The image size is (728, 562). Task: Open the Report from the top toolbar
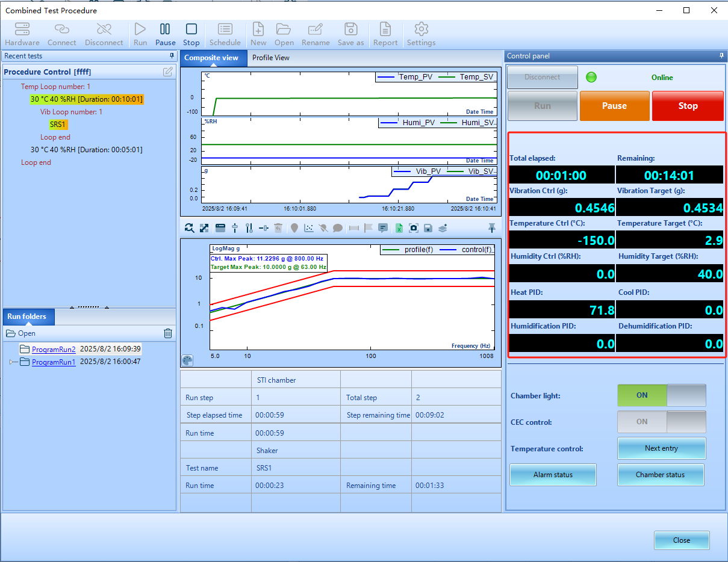(385, 34)
